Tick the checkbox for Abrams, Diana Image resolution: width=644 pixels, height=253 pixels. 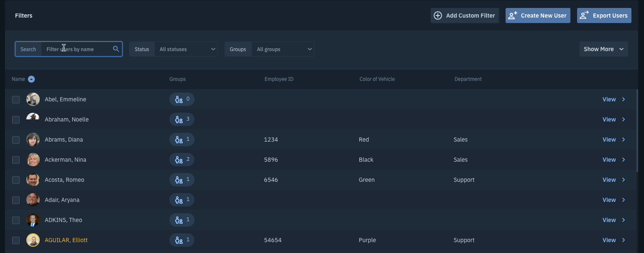(x=16, y=140)
